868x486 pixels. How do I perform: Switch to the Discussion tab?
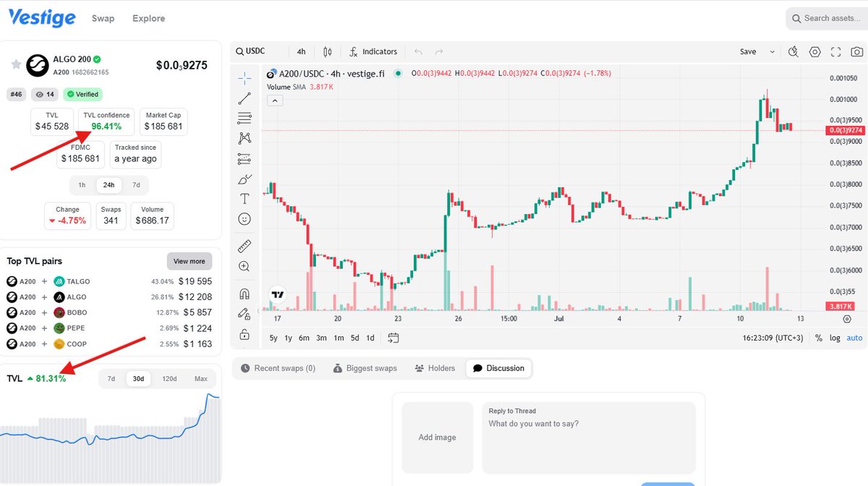coord(498,368)
